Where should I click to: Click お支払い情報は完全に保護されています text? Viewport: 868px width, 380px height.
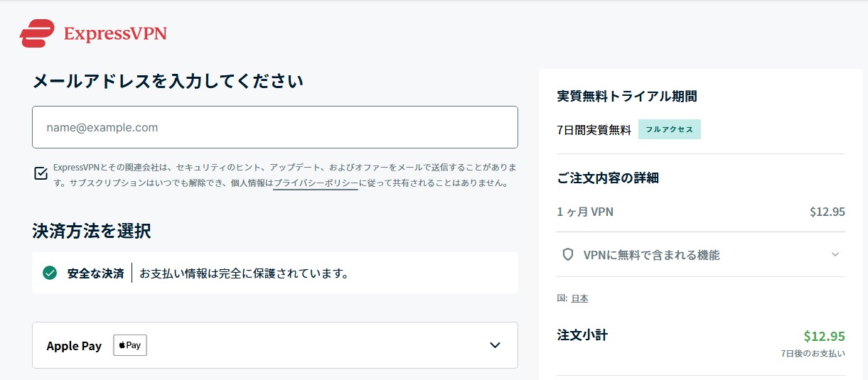pyautogui.click(x=244, y=273)
